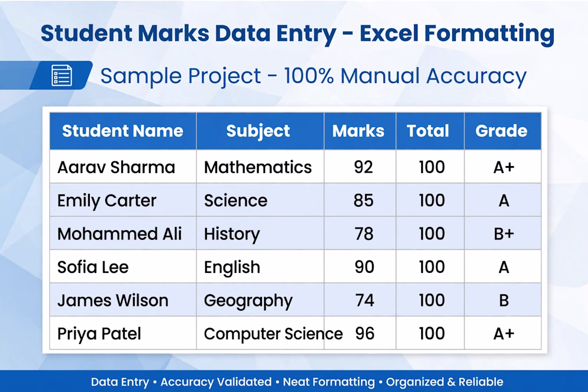Click the Mohammed Ali name cell

(x=122, y=233)
